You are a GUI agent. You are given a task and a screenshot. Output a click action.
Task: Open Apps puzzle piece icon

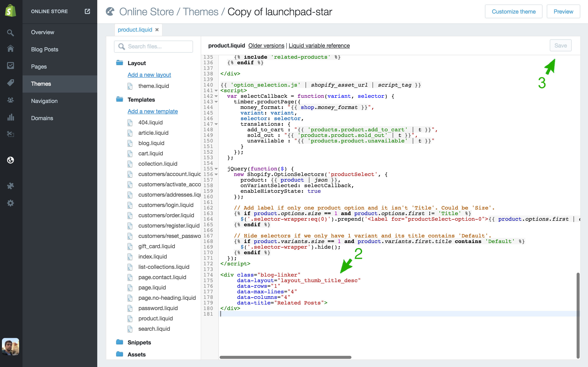coord(11,186)
